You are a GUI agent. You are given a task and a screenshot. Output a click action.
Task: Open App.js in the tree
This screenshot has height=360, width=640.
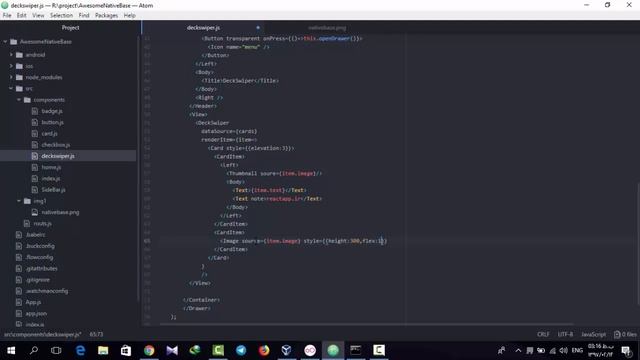tap(33, 302)
